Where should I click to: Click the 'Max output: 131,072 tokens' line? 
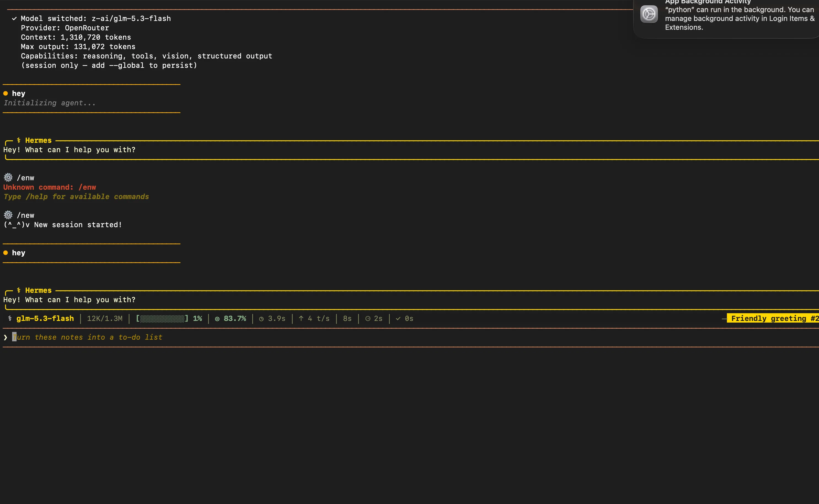(78, 47)
